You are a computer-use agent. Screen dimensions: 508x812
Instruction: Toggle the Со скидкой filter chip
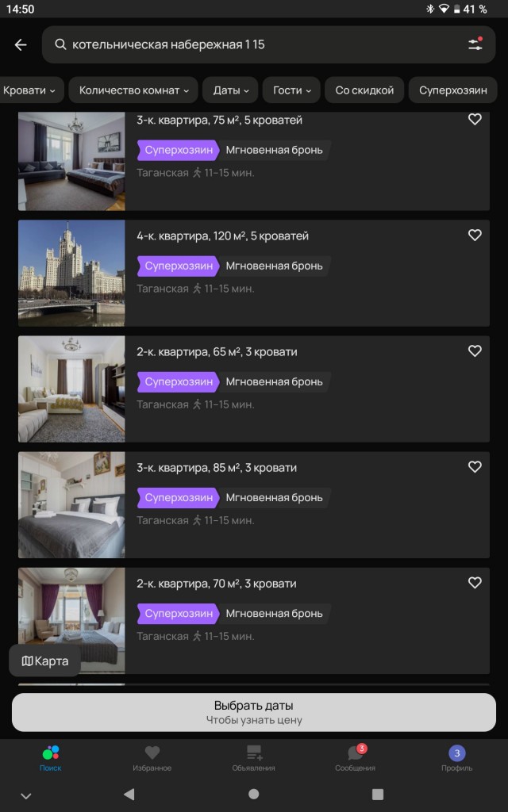[364, 90]
